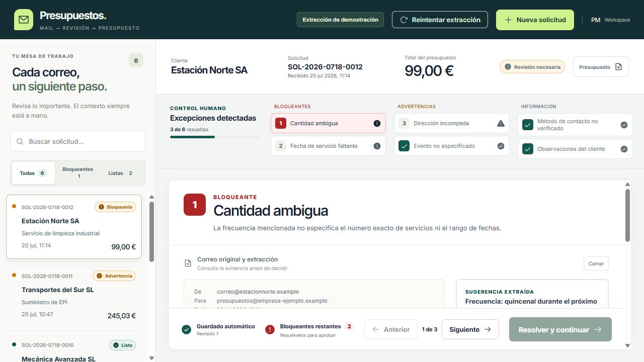Click the resolved check icon on the Evento no especificado row

pyautogui.click(x=501, y=146)
